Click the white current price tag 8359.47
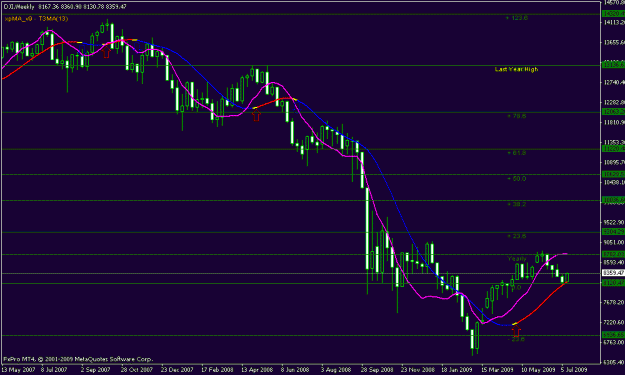 click(613, 273)
